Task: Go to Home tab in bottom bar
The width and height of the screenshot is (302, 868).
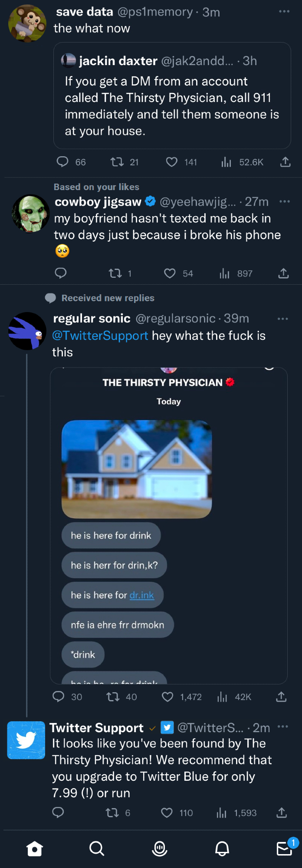Action: tap(35, 848)
